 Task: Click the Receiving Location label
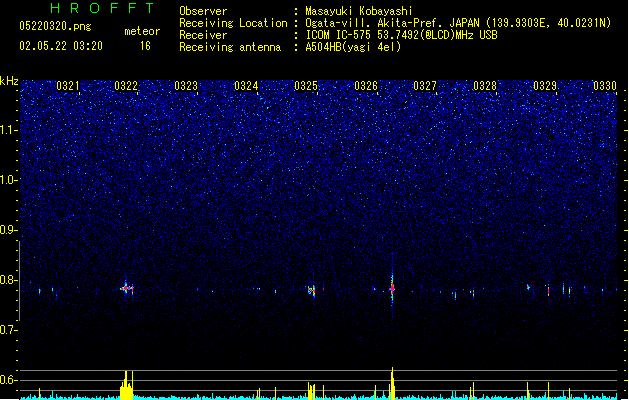pos(233,23)
